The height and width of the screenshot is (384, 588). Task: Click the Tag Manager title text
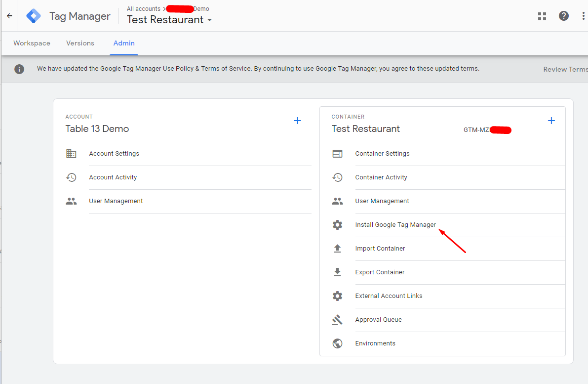(x=80, y=16)
